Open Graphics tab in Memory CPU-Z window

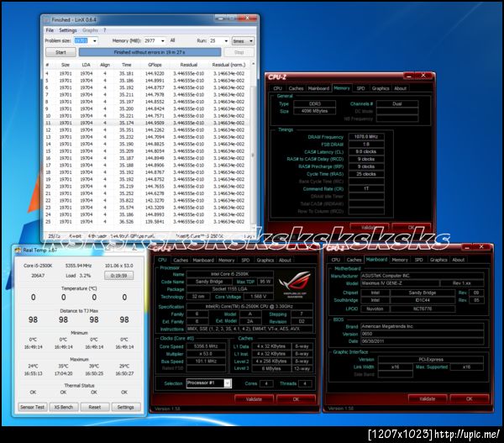pyautogui.click(x=381, y=88)
